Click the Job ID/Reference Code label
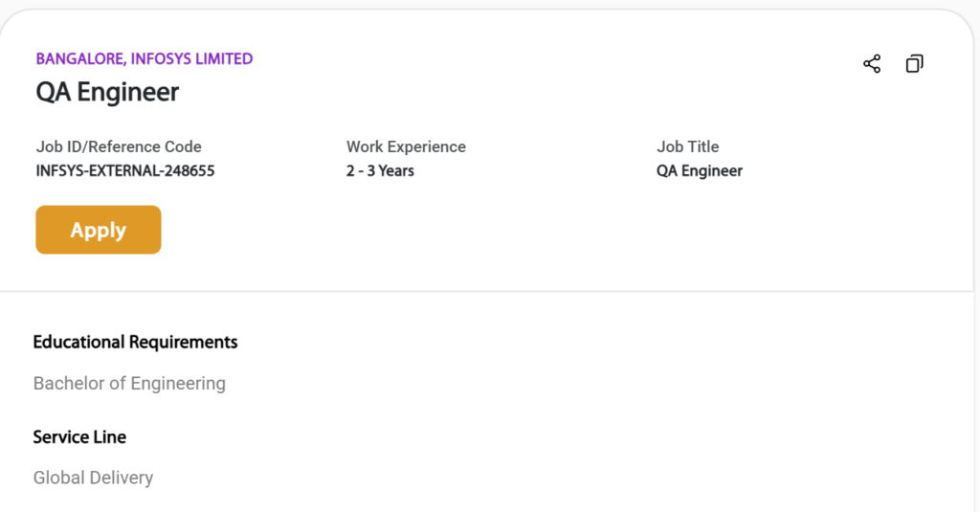This screenshot has height=512, width=980. pos(119,147)
